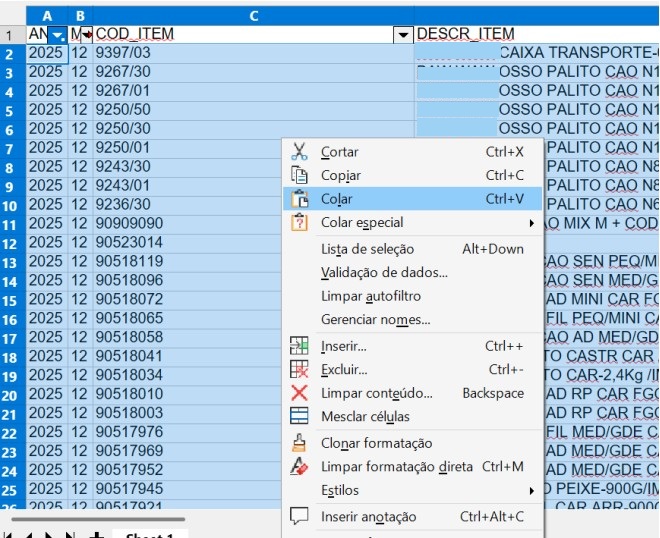Image resolution: width=660 pixels, height=538 pixels.
Task: Click cell 90518119
Action: 187,261
